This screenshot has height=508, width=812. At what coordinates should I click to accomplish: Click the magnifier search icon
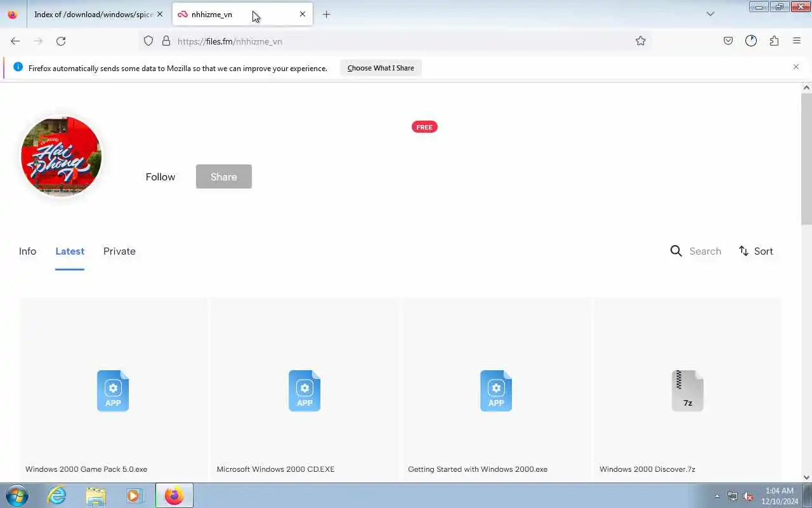(x=676, y=251)
